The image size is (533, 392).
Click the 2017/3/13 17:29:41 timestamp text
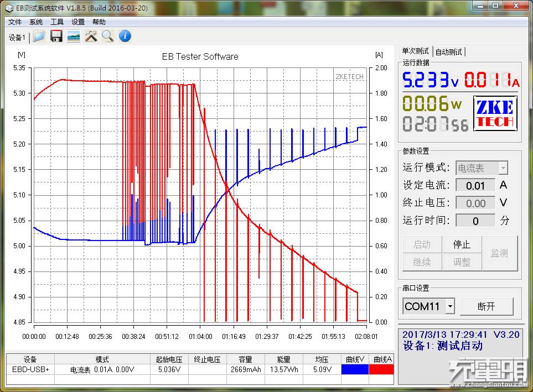pos(444,334)
